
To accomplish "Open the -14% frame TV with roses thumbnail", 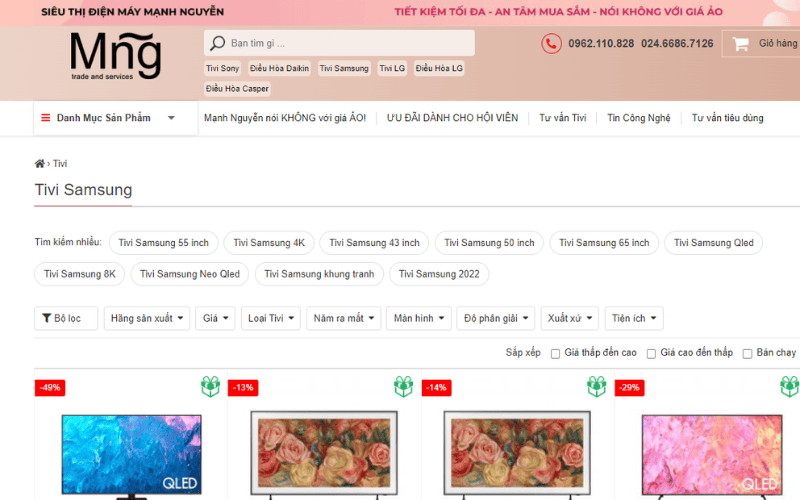I will coord(517,453).
